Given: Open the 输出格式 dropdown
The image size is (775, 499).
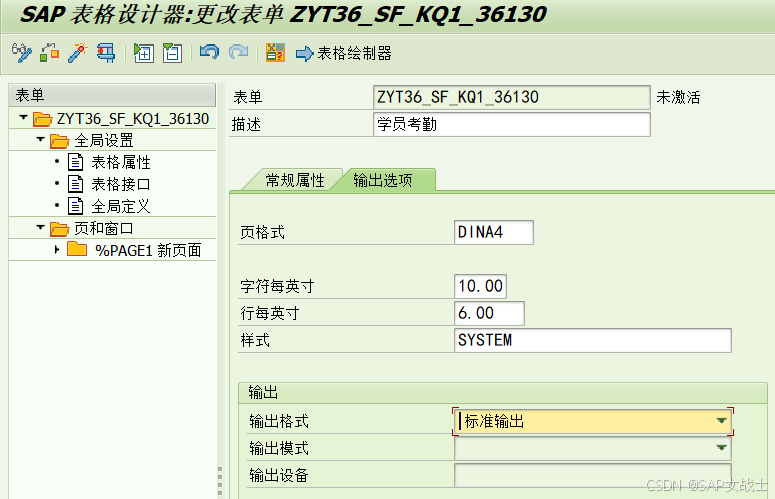Looking at the screenshot, I should pyautogui.click(x=722, y=421).
